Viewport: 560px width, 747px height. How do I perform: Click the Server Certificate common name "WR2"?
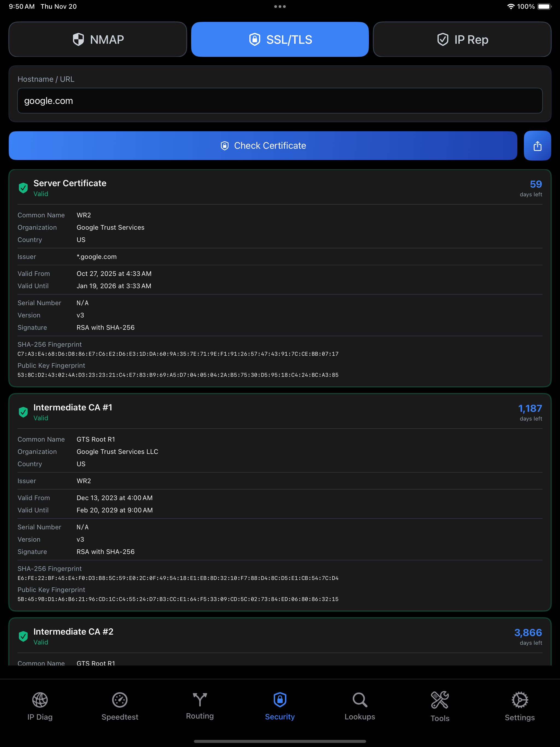tap(84, 215)
